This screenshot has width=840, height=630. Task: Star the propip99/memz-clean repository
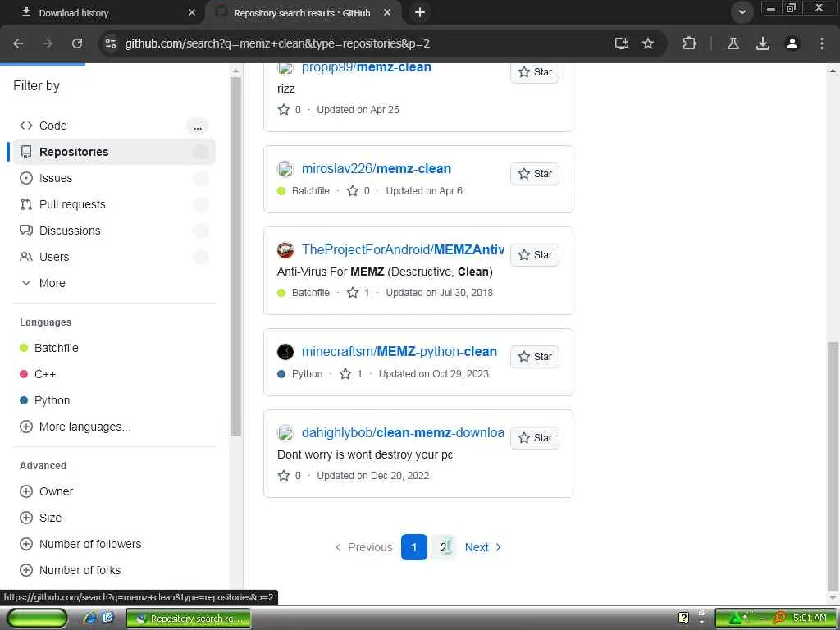(535, 72)
